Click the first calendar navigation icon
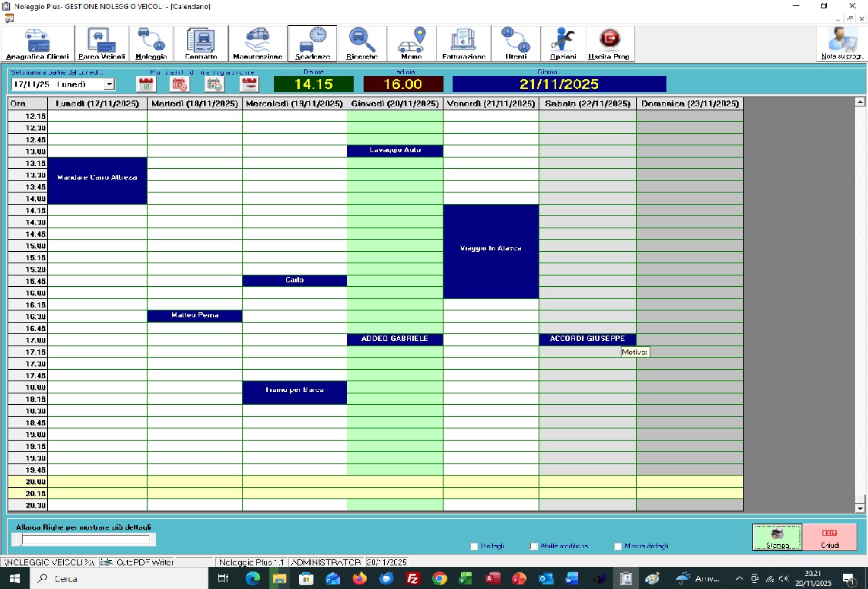Image resolution: width=868 pixels, height=589 pixels. pos(145,84)
